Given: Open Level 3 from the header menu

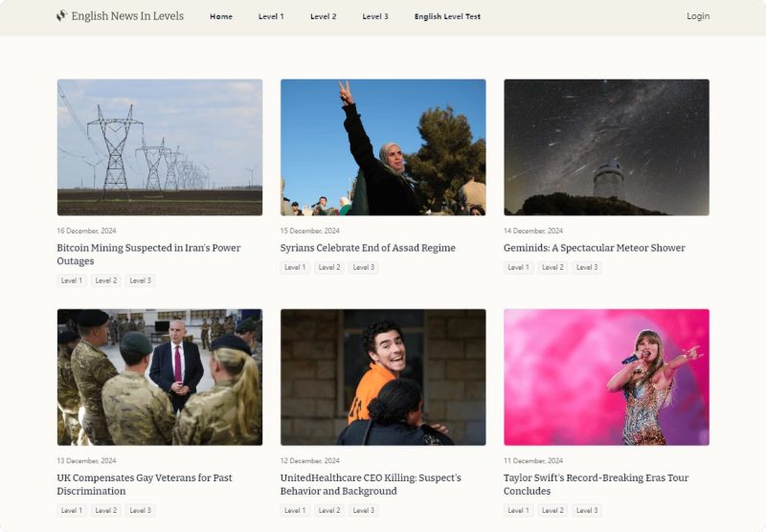Looking at the screenshot, I should (375, 16).
